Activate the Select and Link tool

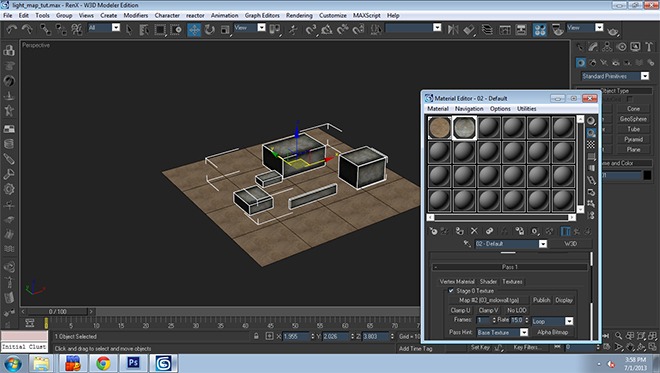45,29
